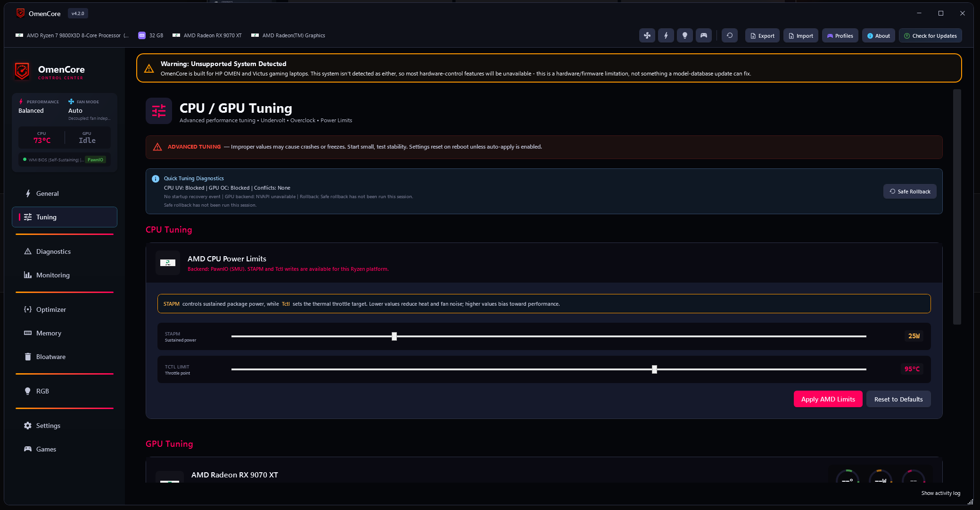This screenshot has height=510, width=980.
Task: Click the OmenCore sidebar logo
Action: pyautogui.click(x=22, y=71)
